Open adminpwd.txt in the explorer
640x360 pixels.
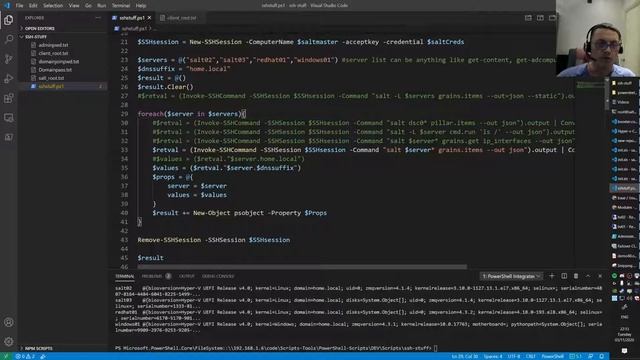tap(53, 45)
